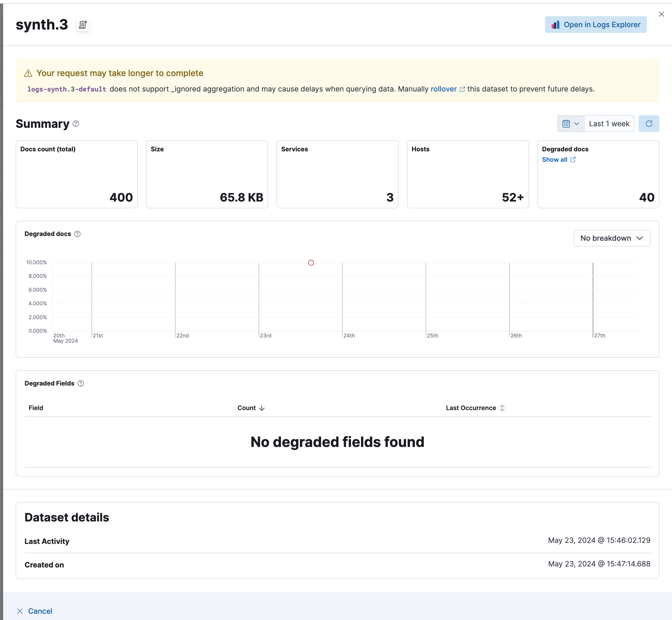
Task: Click the No degraded fields found message
Action: click(337, 442)
